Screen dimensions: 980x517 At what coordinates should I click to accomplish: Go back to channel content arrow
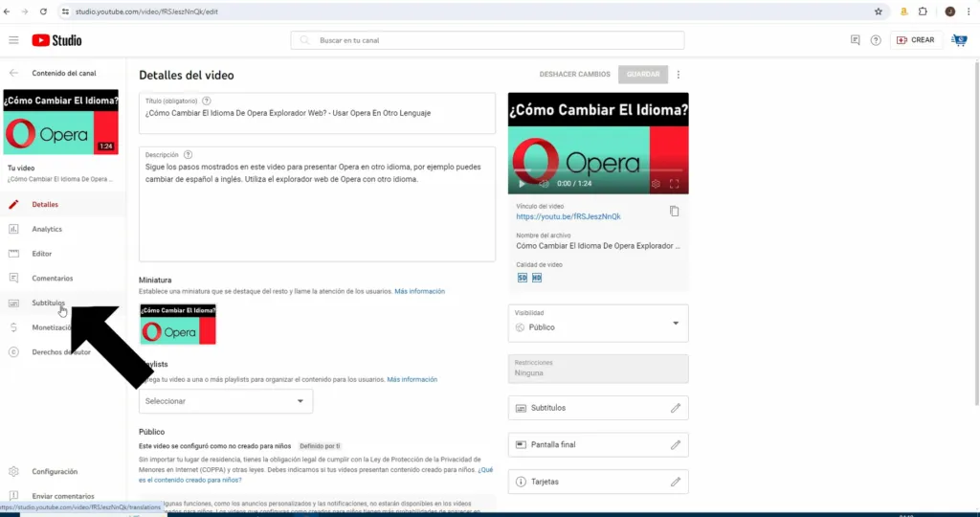click(13, 73)
